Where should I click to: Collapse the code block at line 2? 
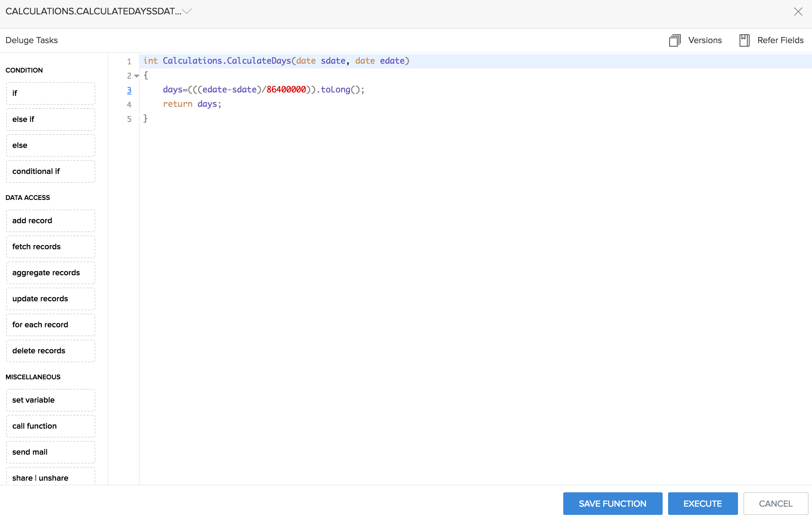coord(136,76)
